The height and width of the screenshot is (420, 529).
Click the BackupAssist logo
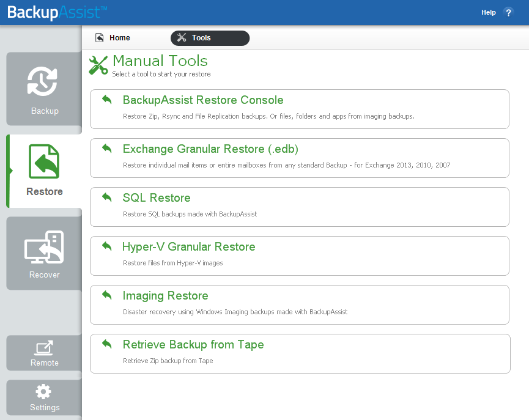click(57, 12)
